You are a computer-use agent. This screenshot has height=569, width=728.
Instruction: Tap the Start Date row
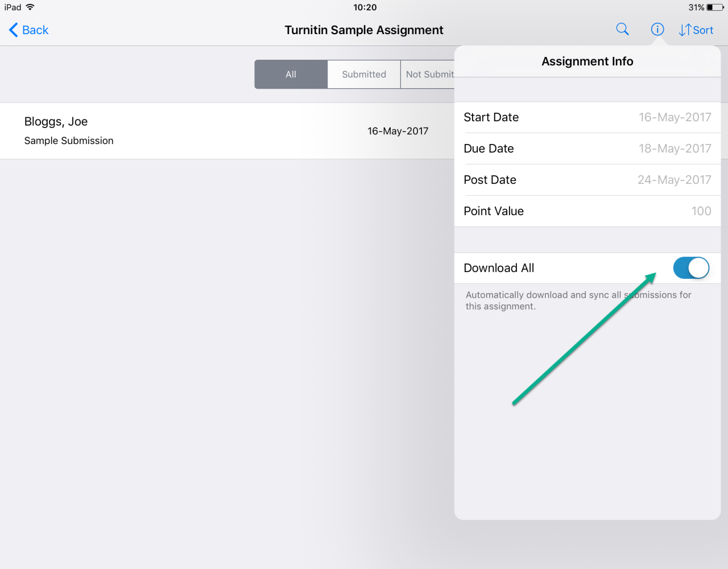[587, 117]
